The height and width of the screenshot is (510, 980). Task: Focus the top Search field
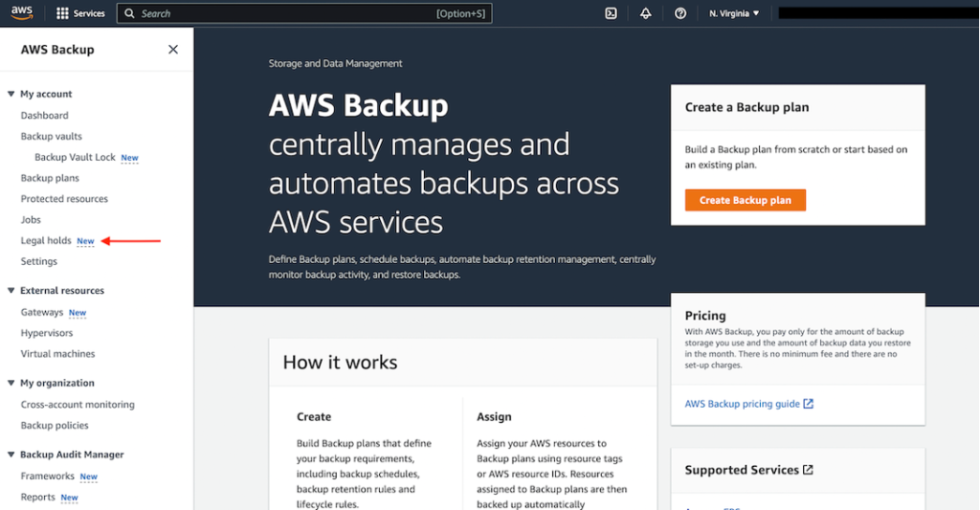click(x=304, y=13)
